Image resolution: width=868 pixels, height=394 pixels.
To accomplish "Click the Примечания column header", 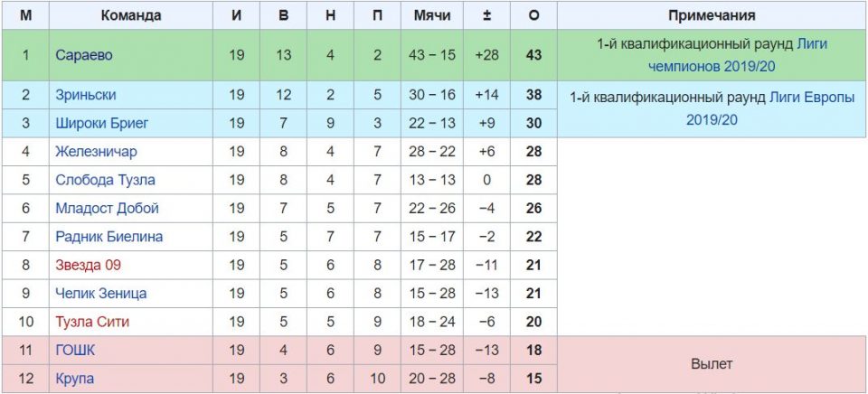I will pos(712,15).
